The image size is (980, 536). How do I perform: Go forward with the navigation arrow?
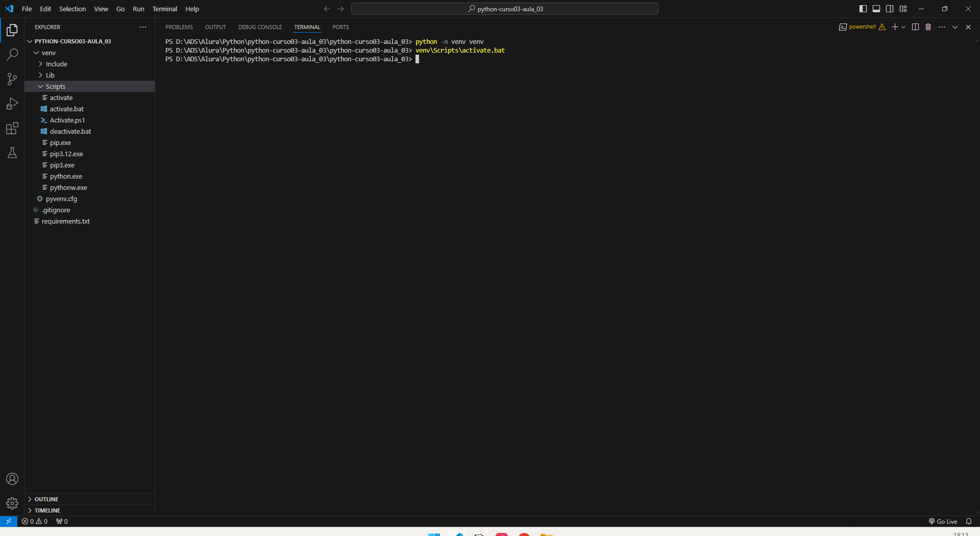340,9
